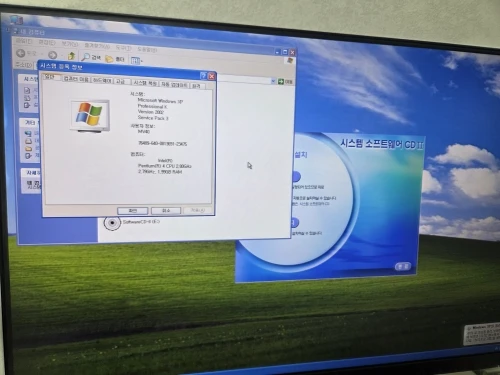Screen dimensions: 500x375
Task: Open the Views icon in Explorer toolbar
Action: click(x=135, y=61)
